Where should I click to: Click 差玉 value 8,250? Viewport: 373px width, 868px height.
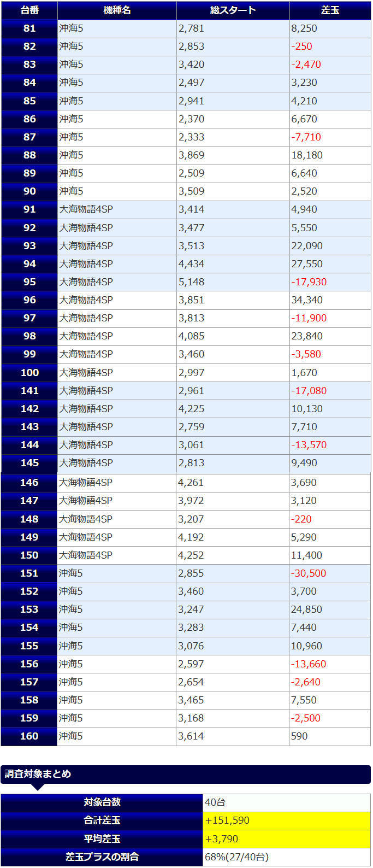pyautogui.click(x=304, y=28)
